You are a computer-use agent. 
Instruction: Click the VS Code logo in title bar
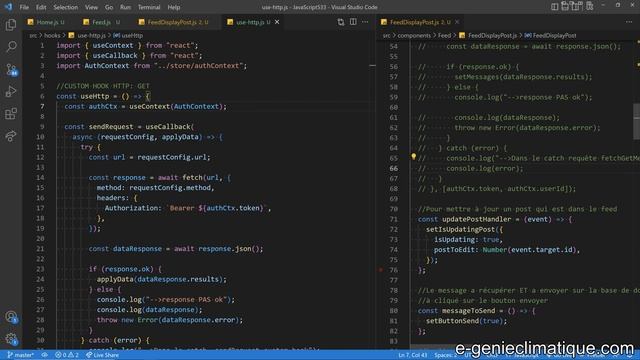(x=8, y=7)
